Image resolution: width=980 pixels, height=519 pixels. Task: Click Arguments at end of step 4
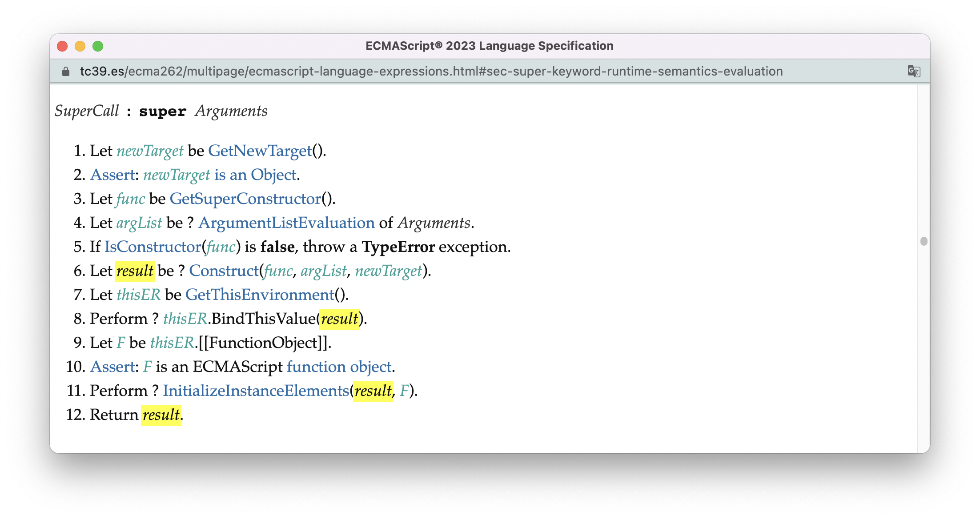[434, 223]
